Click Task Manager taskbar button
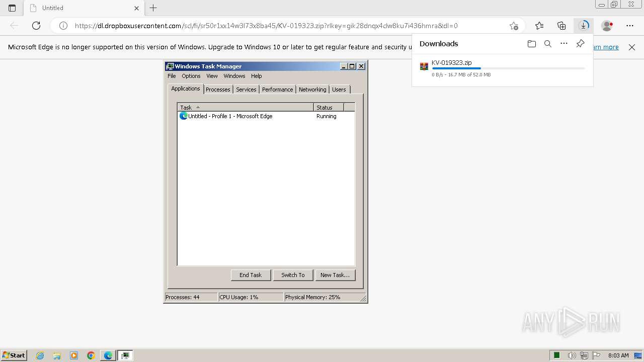The height and width of the screenshot is (362, 644). click(x=125, y=355)
